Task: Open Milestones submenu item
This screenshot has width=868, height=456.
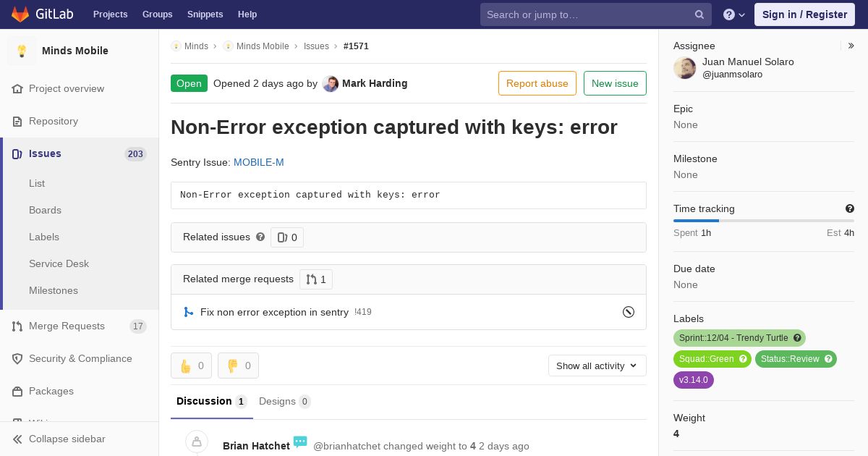Action: (54, 290)
